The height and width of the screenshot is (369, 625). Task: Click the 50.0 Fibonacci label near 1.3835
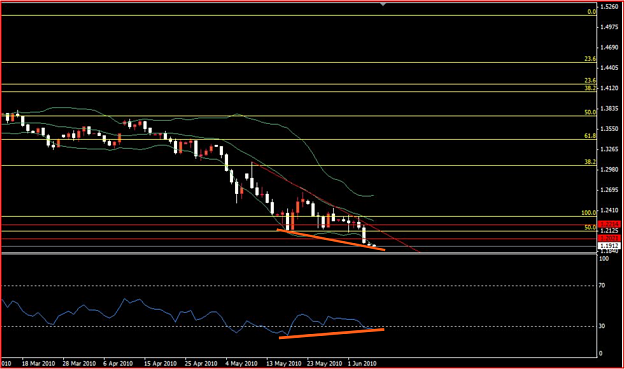click(x=590, y=112)
